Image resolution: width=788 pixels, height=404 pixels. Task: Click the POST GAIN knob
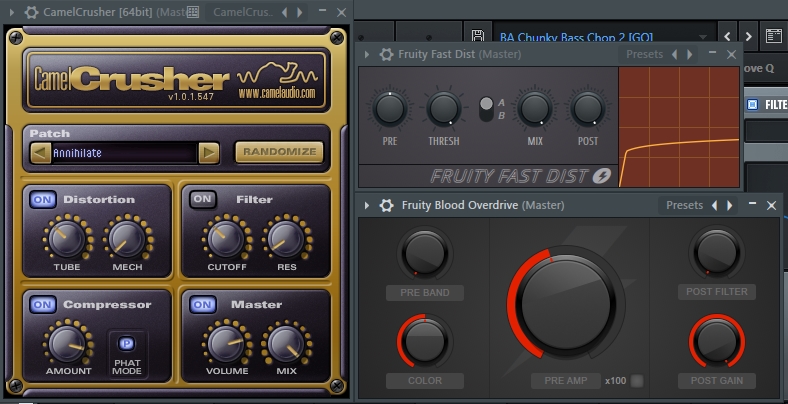[717, 341]
